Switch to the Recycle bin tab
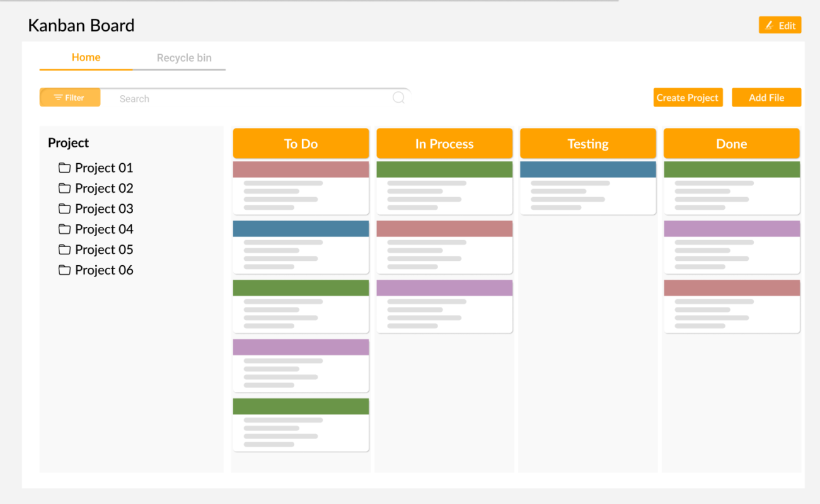The width and height of the screenshot is (820, 504). tap(183, 57)
